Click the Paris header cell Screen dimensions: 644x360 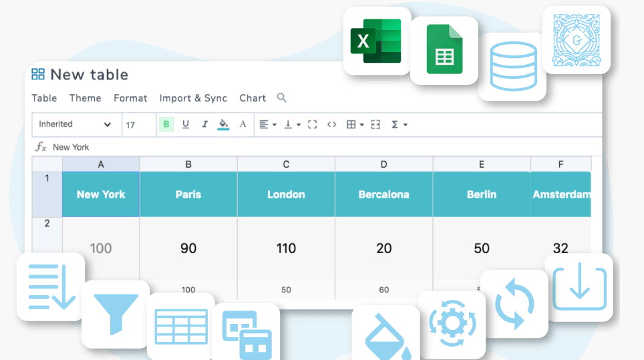tap(188, 194)
